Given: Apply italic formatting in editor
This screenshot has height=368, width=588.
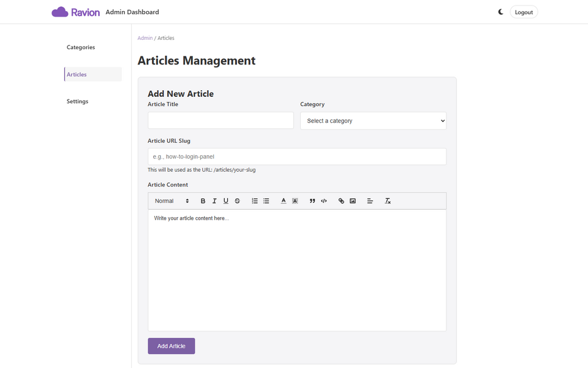Looking at the screenshot, I should point(214,201).
